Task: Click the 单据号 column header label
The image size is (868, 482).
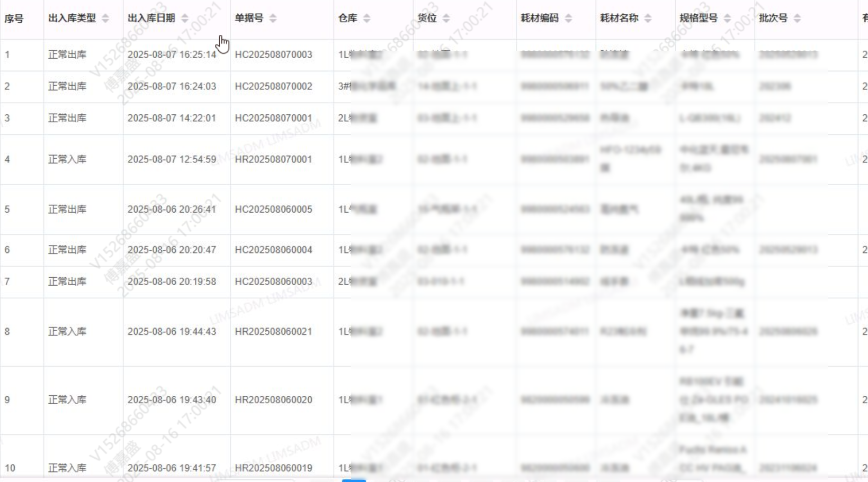Action: click(249, 18)
